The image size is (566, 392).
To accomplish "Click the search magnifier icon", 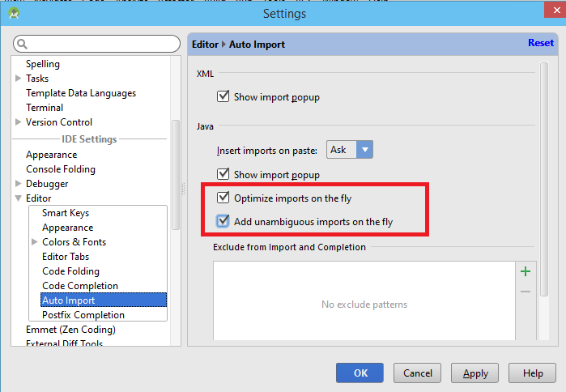I will 23,44.
